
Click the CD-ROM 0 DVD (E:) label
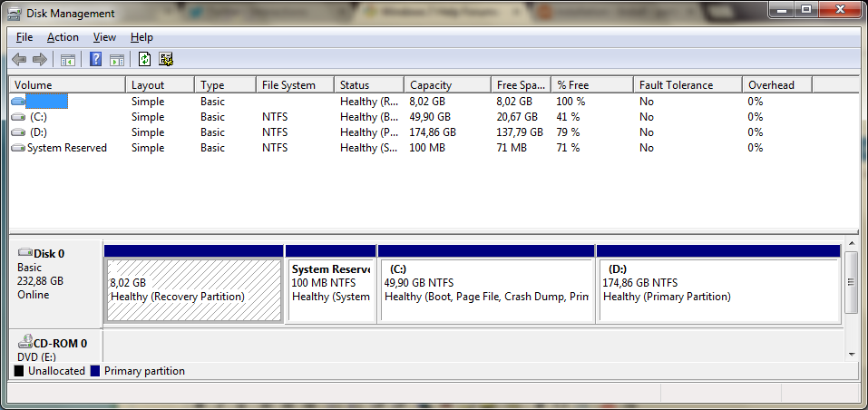pyautogui.click(x=55, y=345)
